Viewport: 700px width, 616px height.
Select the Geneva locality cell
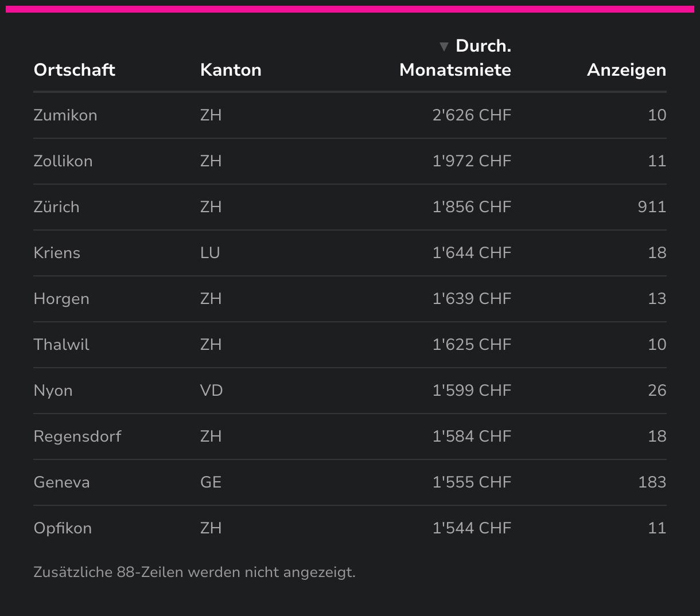tap(62, 482)
